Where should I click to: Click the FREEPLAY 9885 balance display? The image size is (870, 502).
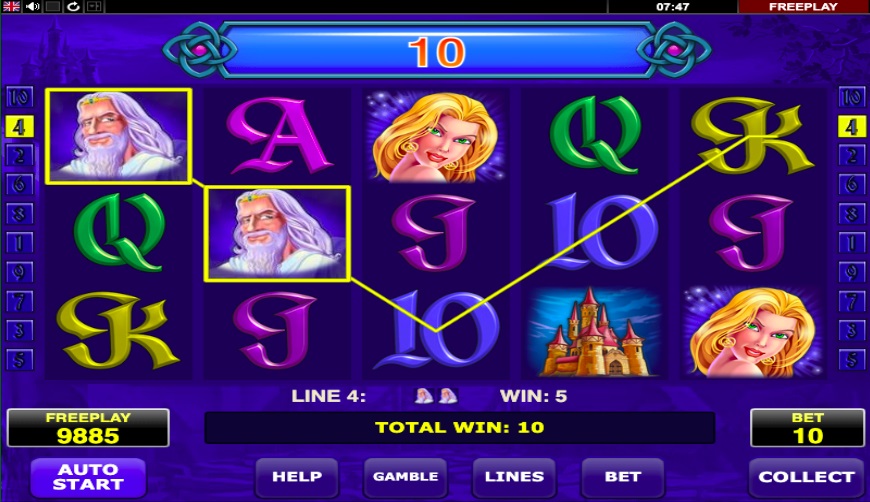pos(88,428)
